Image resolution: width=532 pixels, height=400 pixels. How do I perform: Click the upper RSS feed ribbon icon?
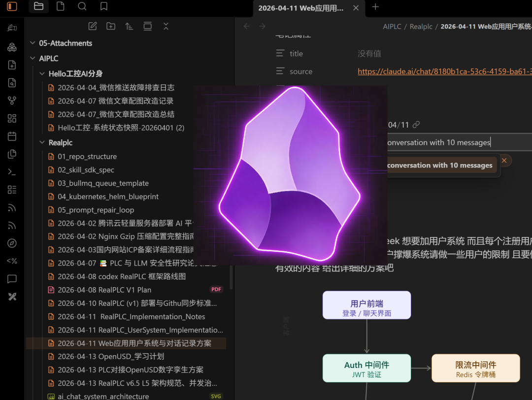(12, 207)
